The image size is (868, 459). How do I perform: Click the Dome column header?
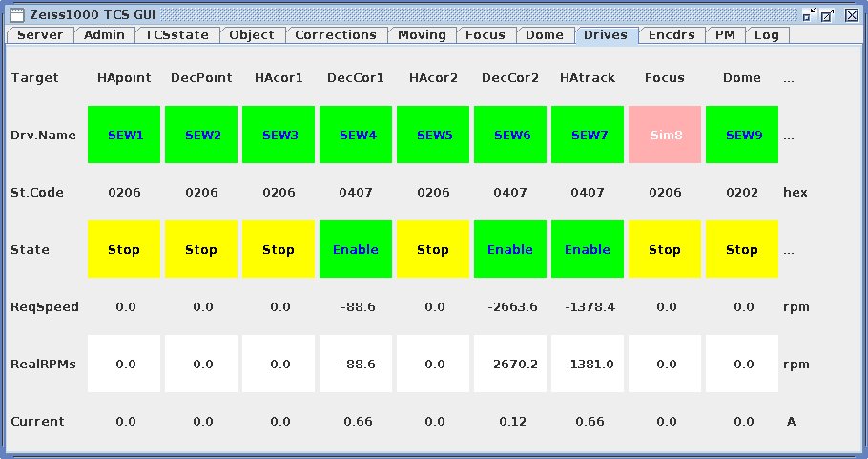[x=742, y=78]
